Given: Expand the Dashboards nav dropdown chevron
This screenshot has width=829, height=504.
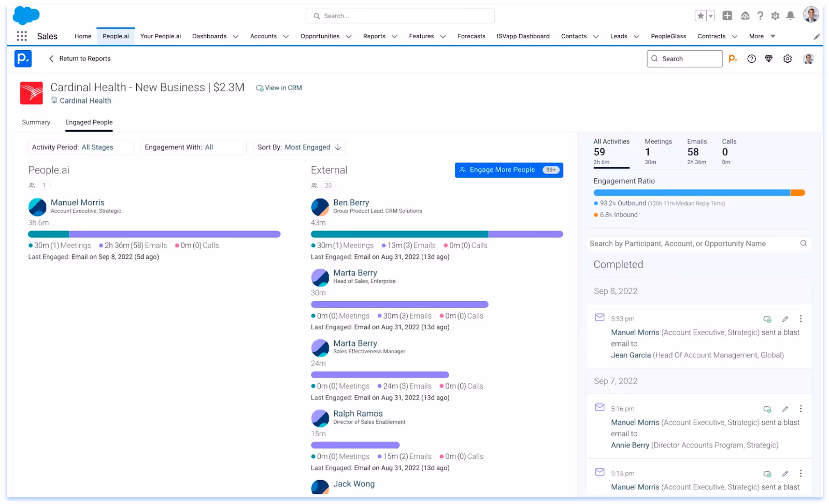Looking at the screenshot, I should tap(236, 37).
